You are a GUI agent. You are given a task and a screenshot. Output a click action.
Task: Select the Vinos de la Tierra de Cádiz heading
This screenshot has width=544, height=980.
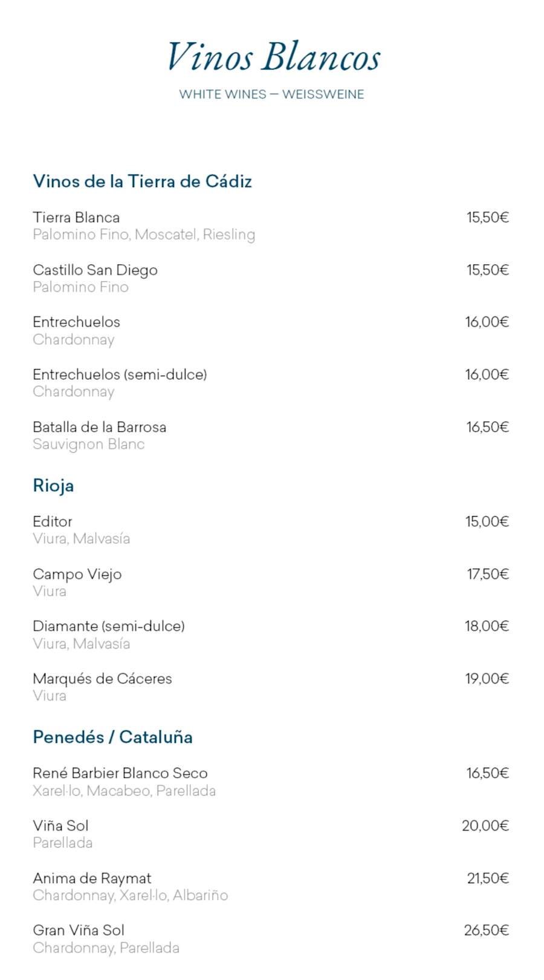click(x=142, y=181)
